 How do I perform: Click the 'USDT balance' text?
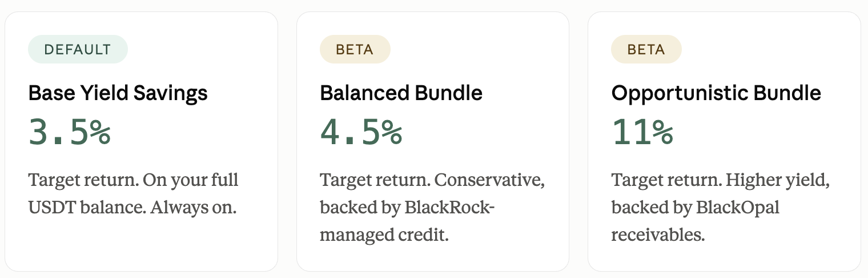point(87,207)
